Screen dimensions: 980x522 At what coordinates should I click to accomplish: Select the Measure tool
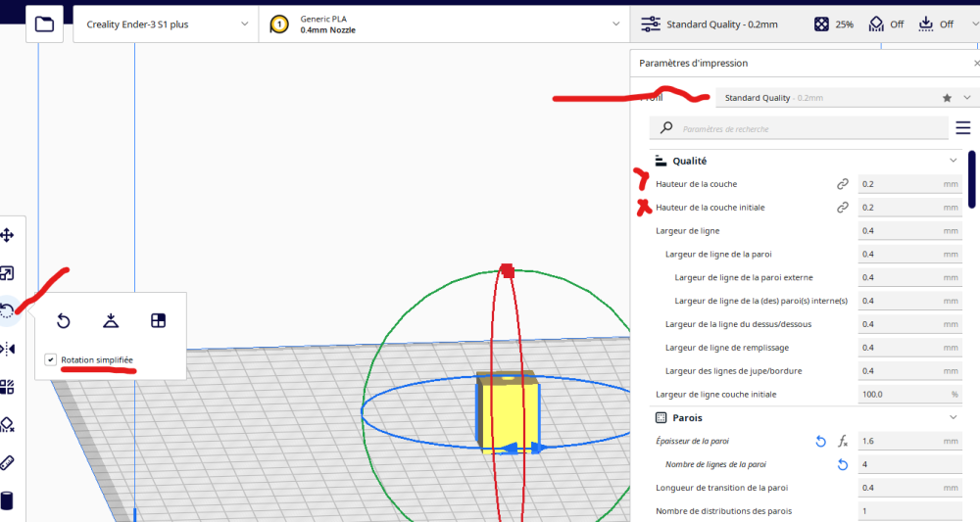(7, 462)
